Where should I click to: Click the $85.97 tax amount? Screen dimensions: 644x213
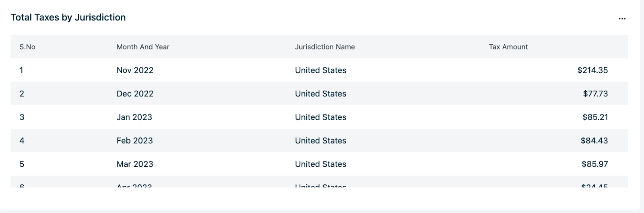coord(594,164)
